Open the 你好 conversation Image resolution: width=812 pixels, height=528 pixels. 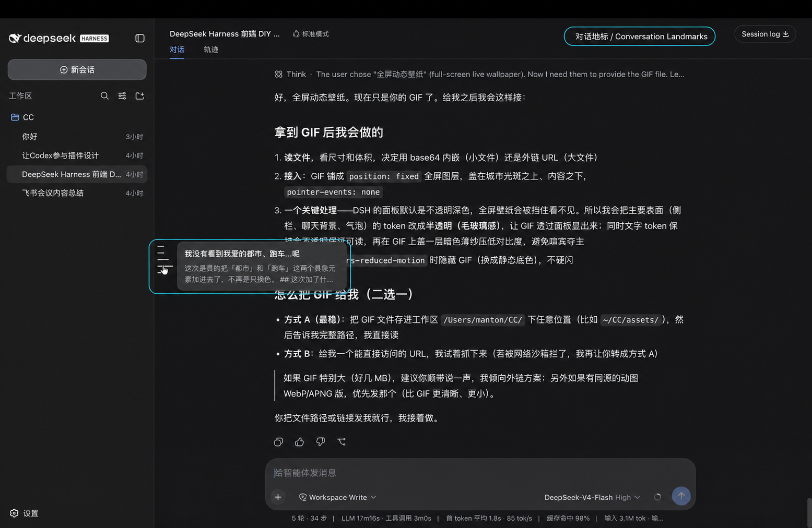pos(77,137)
